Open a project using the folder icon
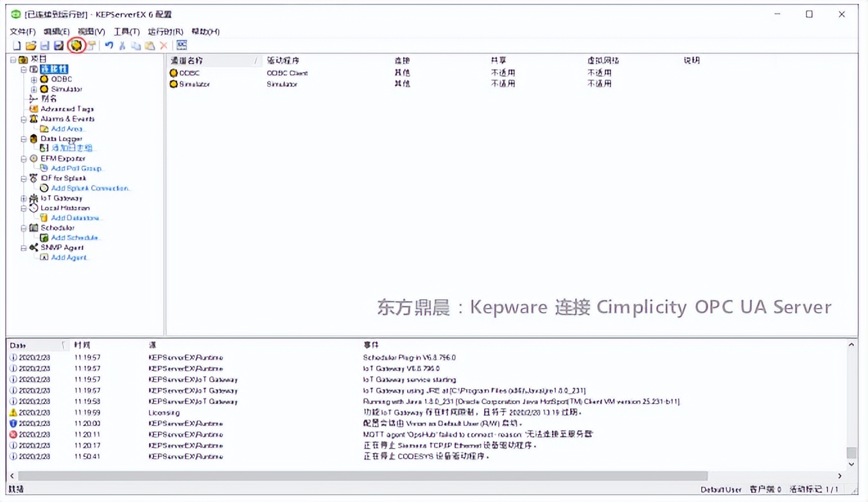This screenshot has height=502, width=868. point(31,46)
